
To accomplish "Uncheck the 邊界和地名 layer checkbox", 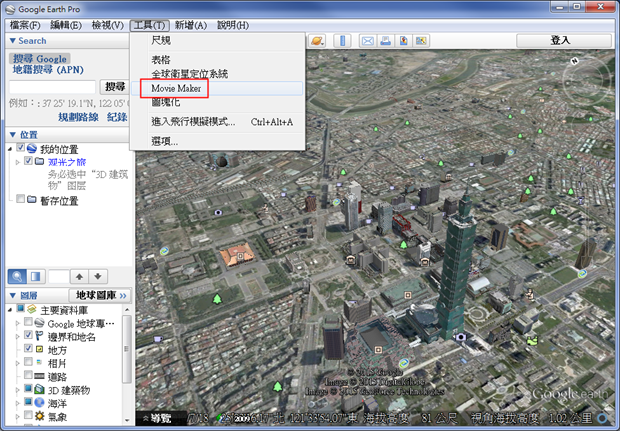I will [28, 335].
